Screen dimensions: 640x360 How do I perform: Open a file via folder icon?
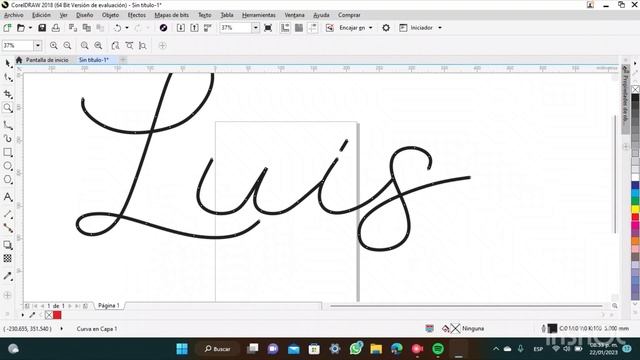click(x=20, y=28)
